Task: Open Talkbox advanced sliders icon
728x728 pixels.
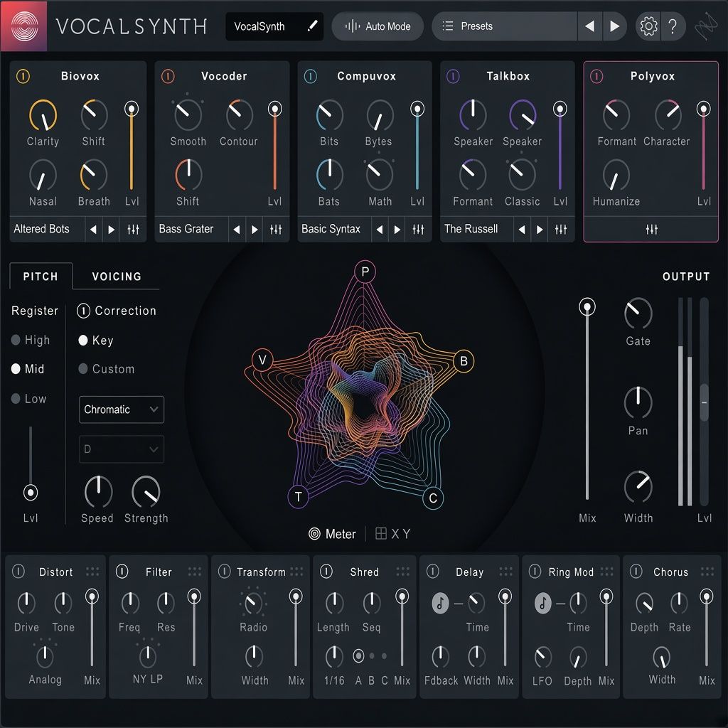Action: 561,229
